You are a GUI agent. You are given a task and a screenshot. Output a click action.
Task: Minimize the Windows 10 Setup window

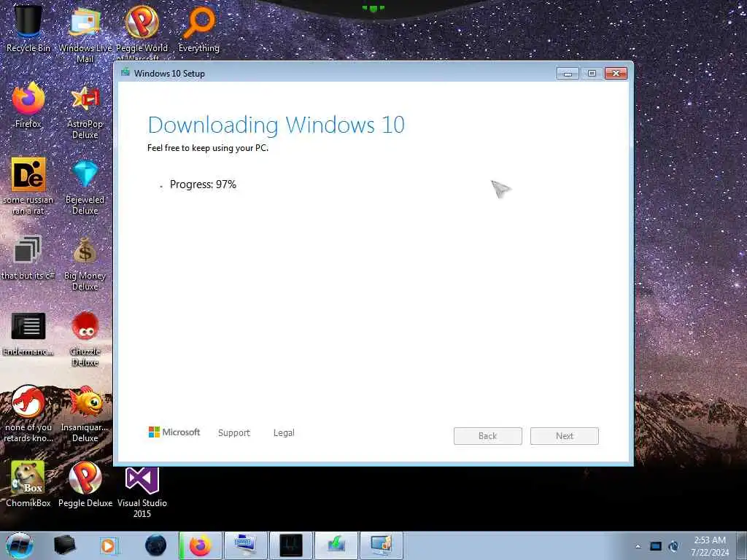(x=568, y=74)
